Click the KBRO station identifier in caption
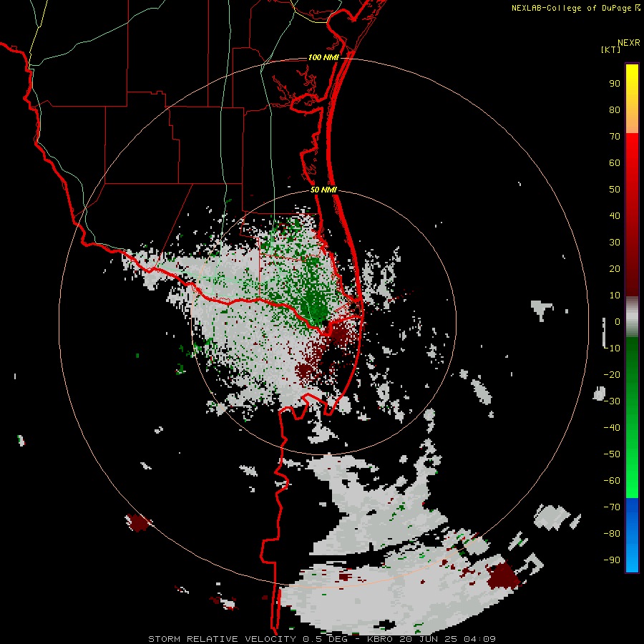The image size is (644, 644). tap(380, 639)
